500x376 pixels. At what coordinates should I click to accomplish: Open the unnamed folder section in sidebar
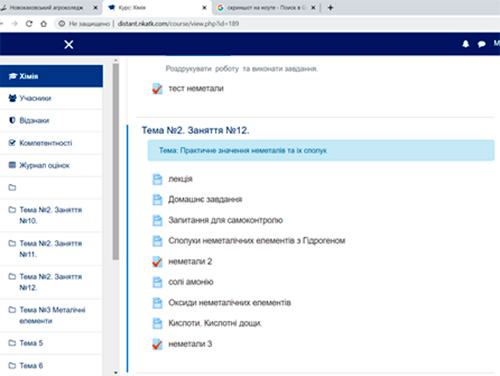tap(51, 188)
